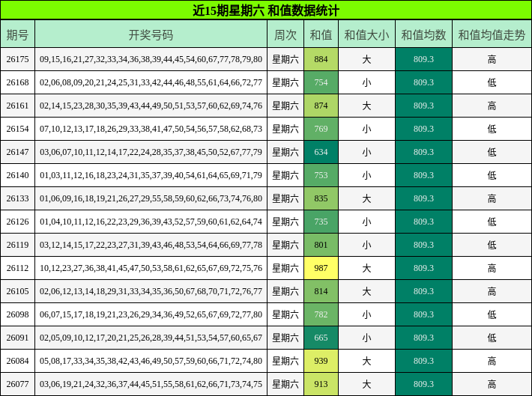Select period number 26147
This screenshot has width=532, height=396.
[18, 152]
